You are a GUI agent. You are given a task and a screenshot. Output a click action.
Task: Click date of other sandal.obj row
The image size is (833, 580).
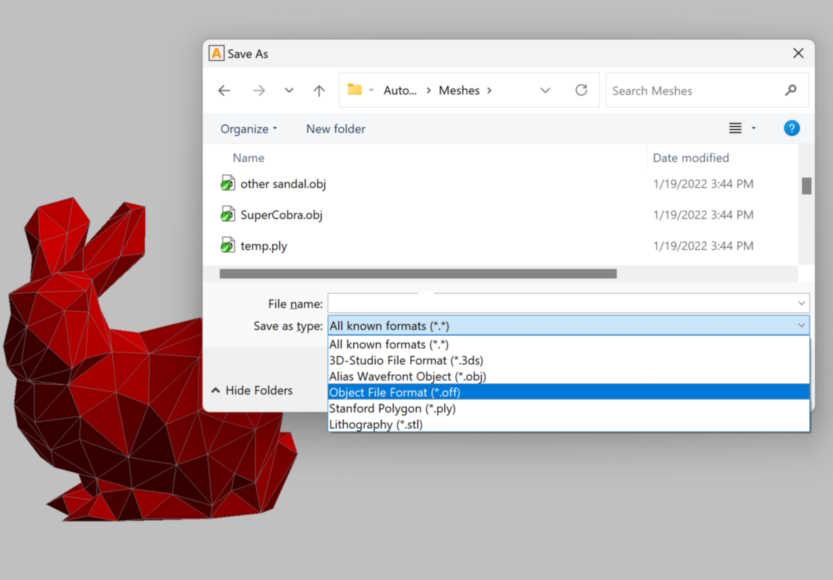[703, 184]
